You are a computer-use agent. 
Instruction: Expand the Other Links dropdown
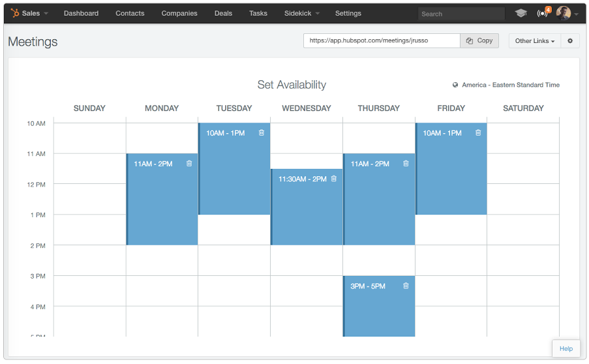tap(535, 40)
